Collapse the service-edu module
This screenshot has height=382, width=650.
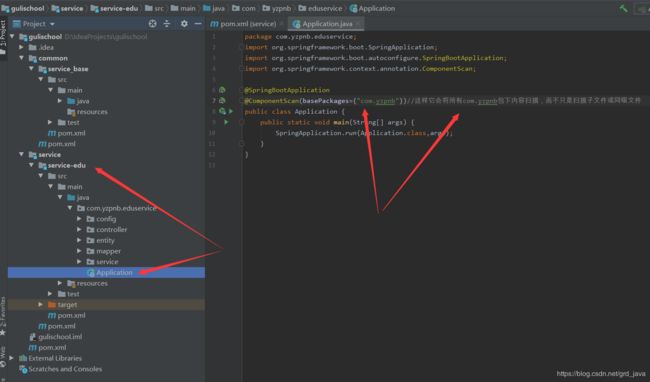tap(32, 165)
